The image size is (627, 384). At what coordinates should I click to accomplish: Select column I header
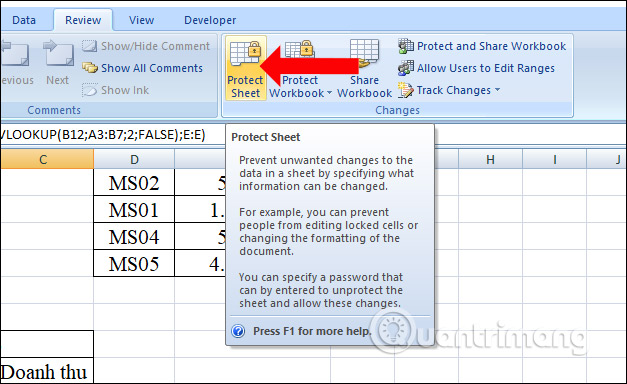pos(555,160)
